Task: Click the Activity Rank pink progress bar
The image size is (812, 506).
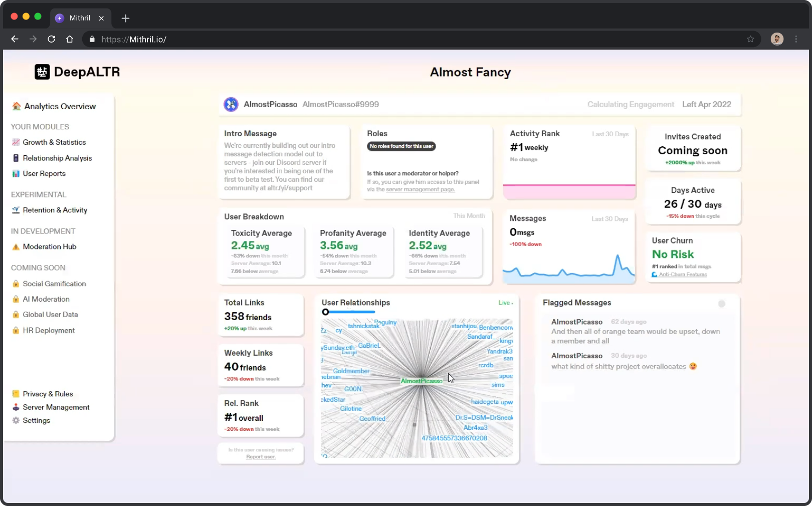Action: point(569,192)
